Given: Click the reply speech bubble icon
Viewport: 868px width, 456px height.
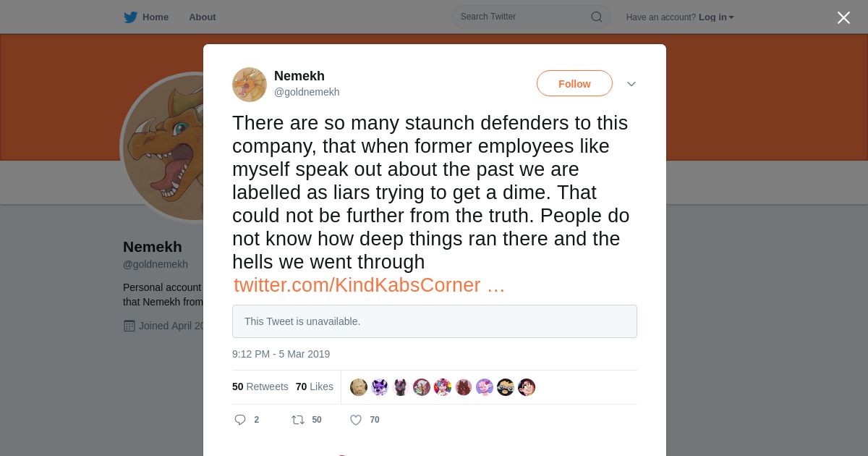Looking at the screenshot, I should click(240, 420).
